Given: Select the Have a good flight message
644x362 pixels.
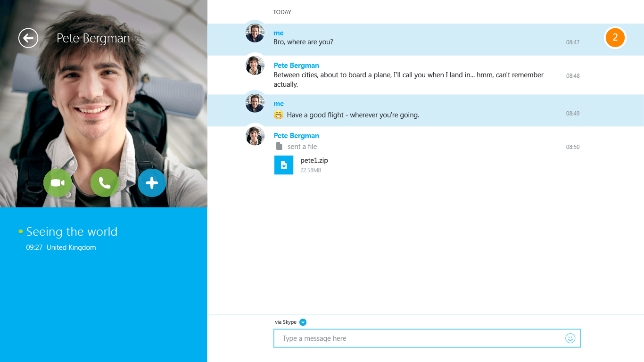Looking at the screenshot, I should [x=353, y=115].
